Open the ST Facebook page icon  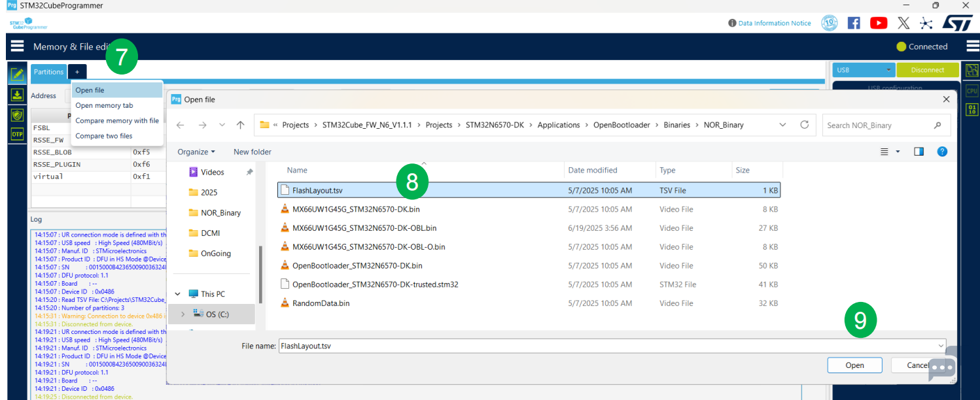pos(854,23)
